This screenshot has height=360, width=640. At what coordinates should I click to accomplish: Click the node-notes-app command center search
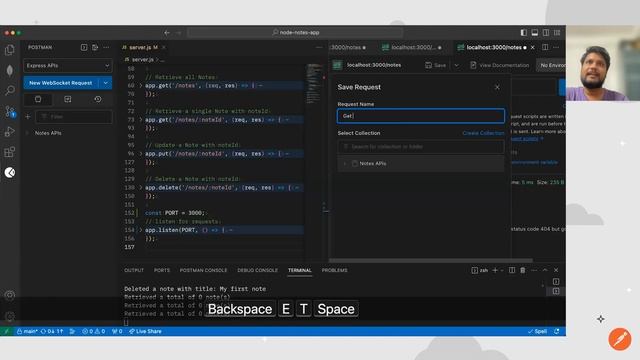[x=295, y=32]
